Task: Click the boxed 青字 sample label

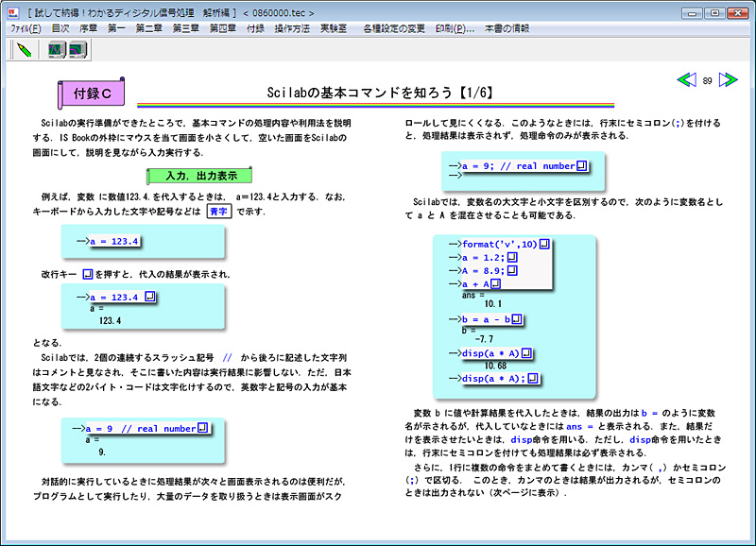Action: click(x=219, y=211)
